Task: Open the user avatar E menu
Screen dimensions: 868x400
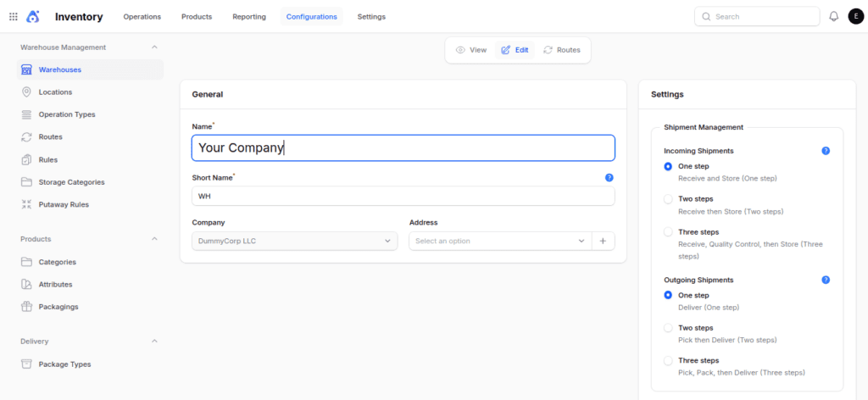Action: pos(855,17)
